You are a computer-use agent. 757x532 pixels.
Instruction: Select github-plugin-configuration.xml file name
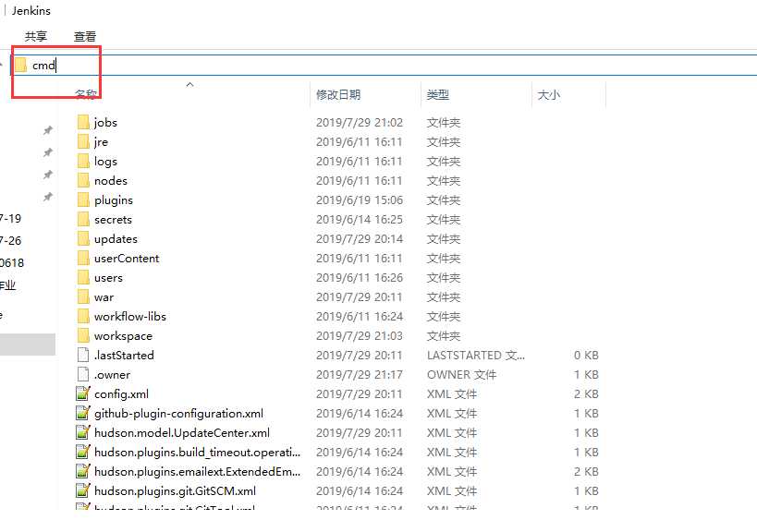point(178,414)
